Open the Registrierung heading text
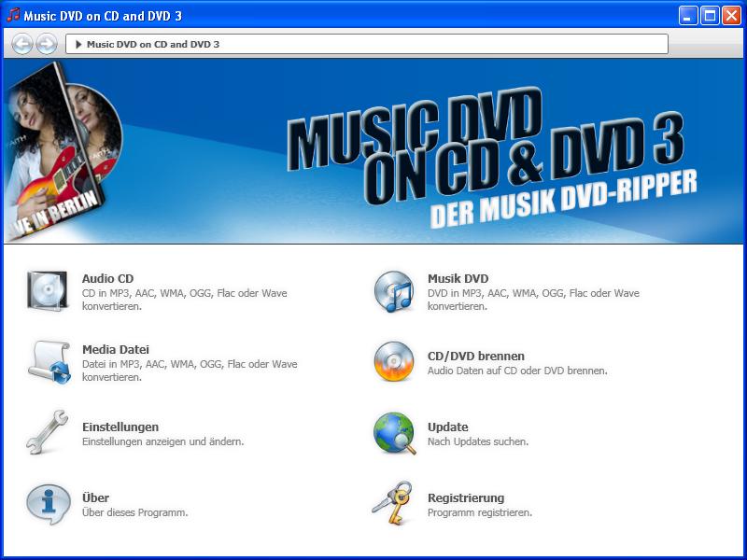747x560 pixels. point(465,497)
